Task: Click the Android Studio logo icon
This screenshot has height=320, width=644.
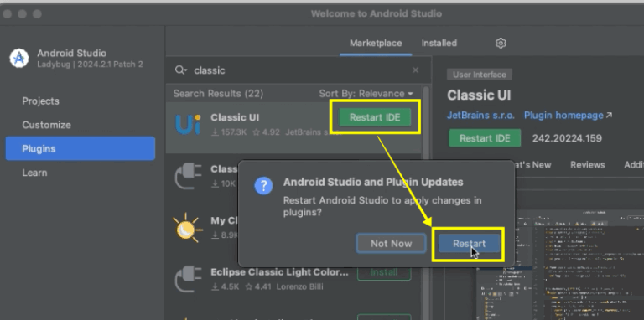Action: point(19,59)
